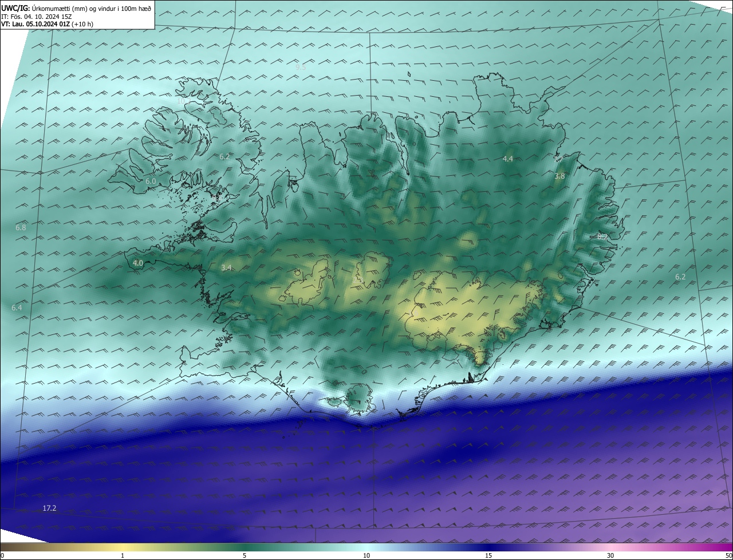
Task: Click the 0 tick label on the colour scale
Action: click(x=2, y=555)
